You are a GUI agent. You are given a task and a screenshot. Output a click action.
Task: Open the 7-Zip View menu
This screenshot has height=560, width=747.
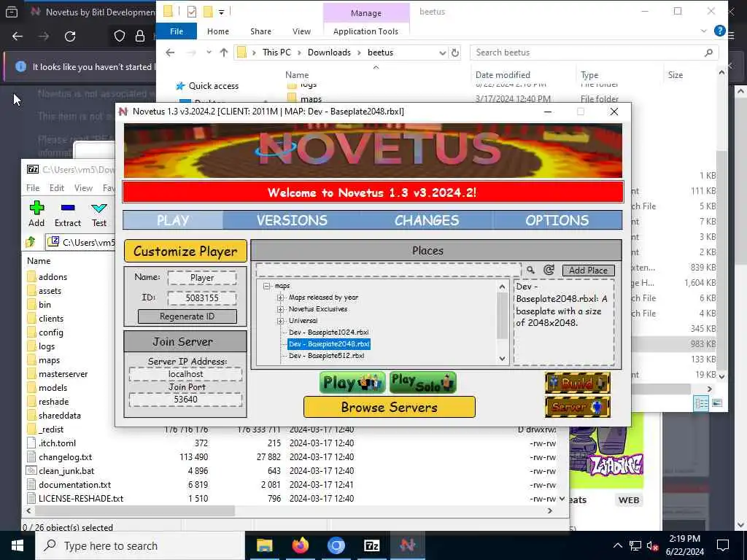coord(83,188)
